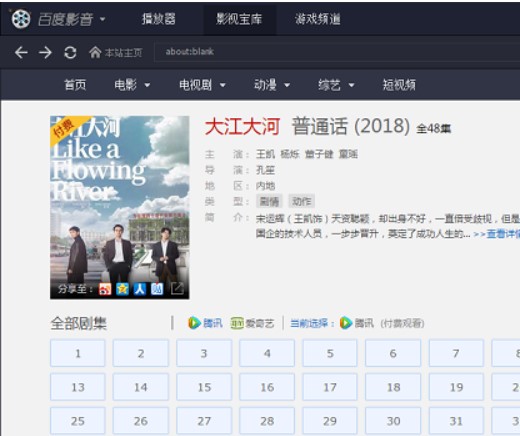Play episode 26
This screenshot has height=436, width=520.
(141, 421)
